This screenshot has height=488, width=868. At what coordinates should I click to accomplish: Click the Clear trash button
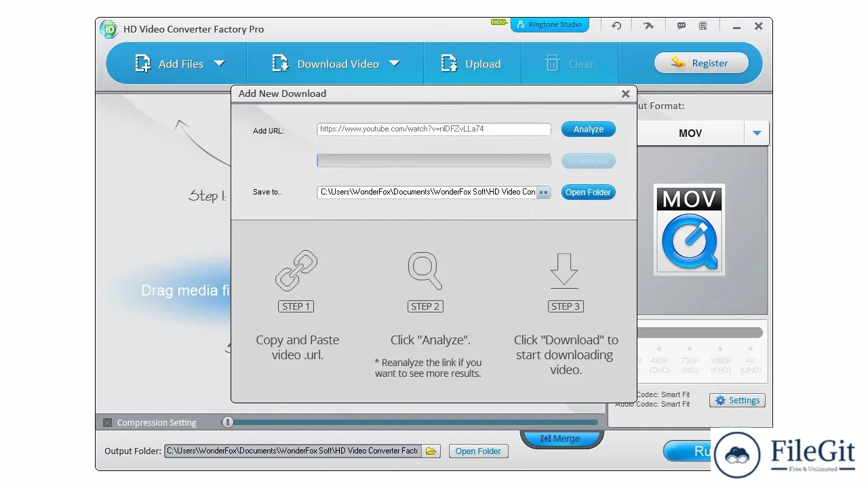pos(569,64)
